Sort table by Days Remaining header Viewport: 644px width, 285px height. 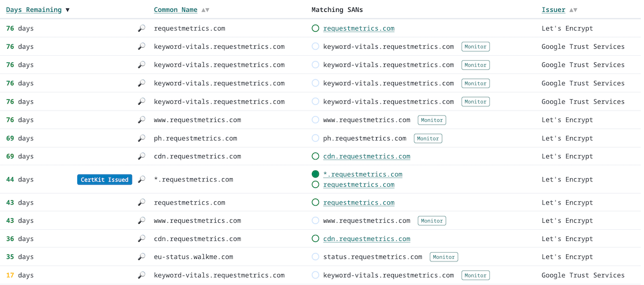pyautogui.click(x=34, y=10)
